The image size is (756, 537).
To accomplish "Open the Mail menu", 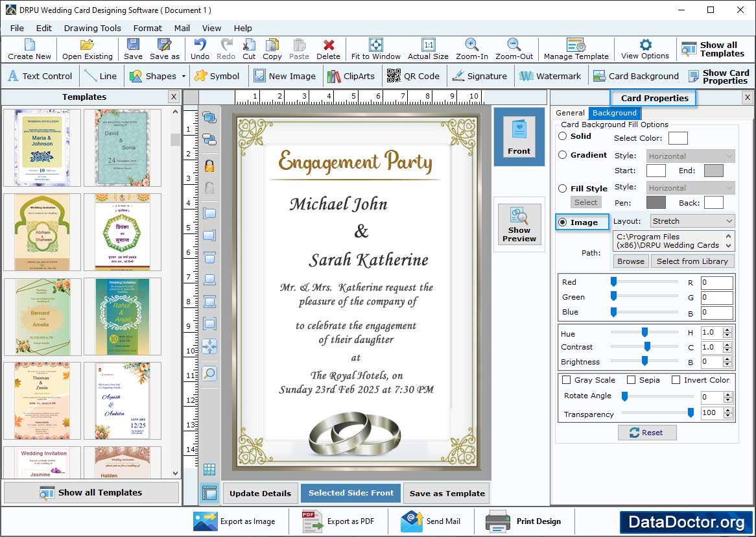I will coord(182,28).
